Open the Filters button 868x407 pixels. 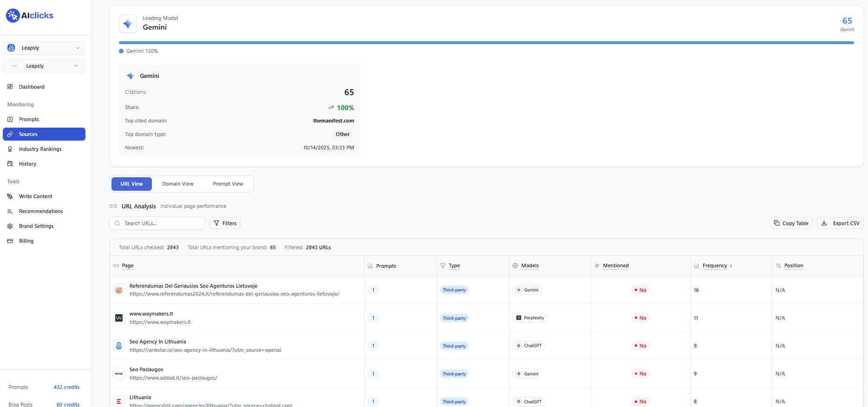225,223
